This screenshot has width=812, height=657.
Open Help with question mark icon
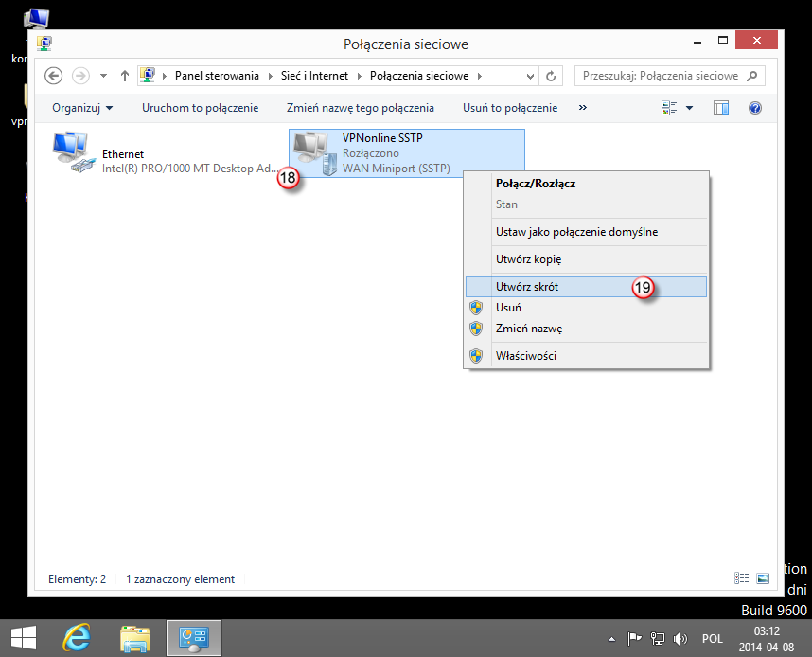755,108
